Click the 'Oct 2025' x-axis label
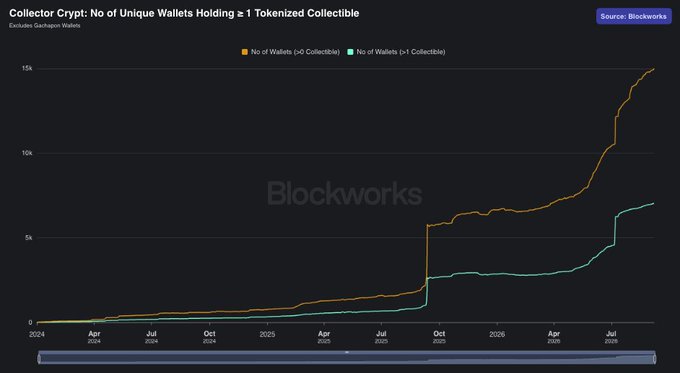Screen dimensions: 680x373 click(x=439, y=337)
